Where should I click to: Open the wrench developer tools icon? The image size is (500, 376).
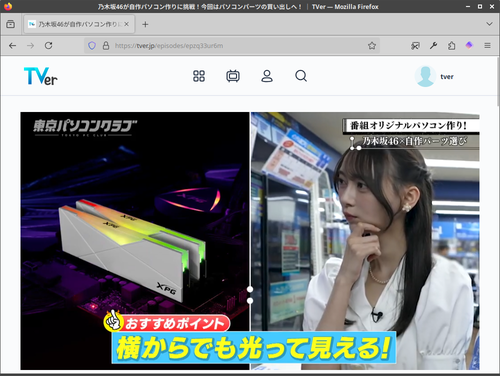433,46
